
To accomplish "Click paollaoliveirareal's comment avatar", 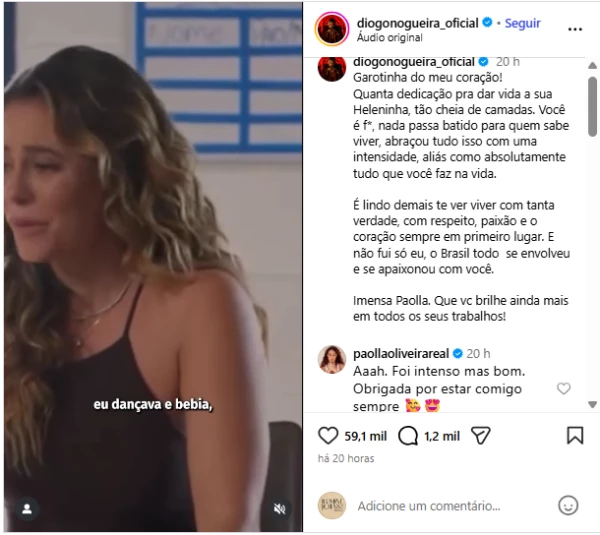I will pyautogui.click(x=332, y=359).
